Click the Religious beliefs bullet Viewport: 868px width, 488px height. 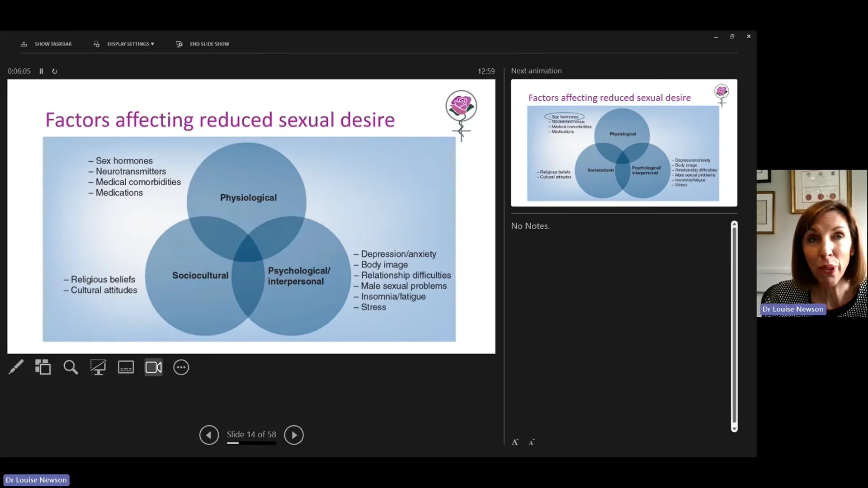[x=99, y=279]
